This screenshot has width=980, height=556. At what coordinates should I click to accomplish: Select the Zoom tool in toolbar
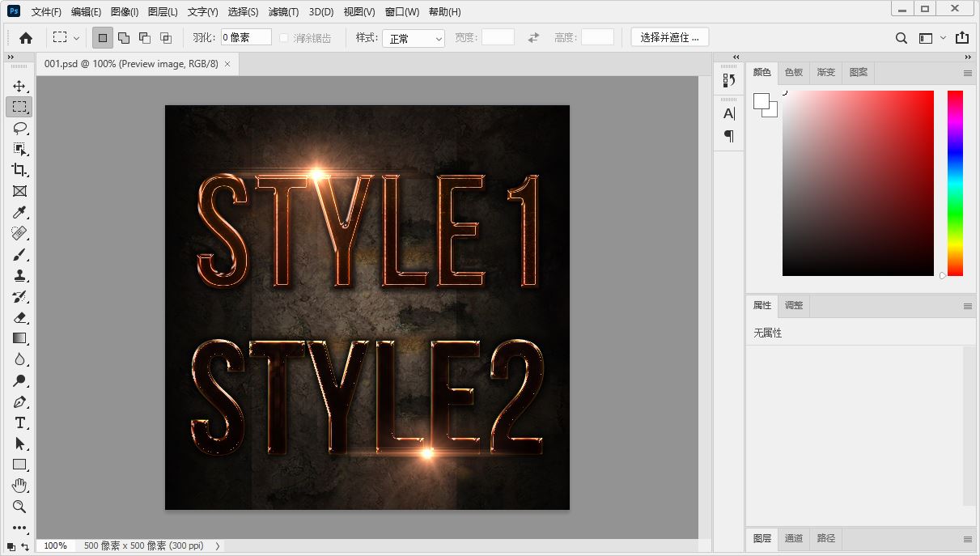coord(19,507)
